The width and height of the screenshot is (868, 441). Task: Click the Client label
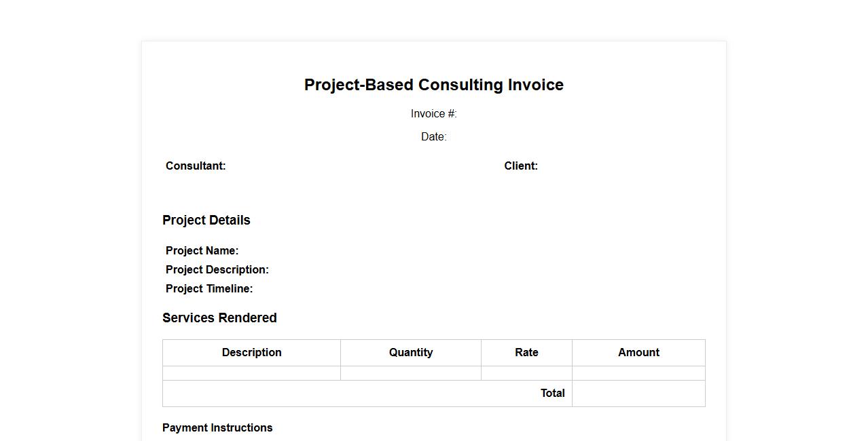(521, 166)
